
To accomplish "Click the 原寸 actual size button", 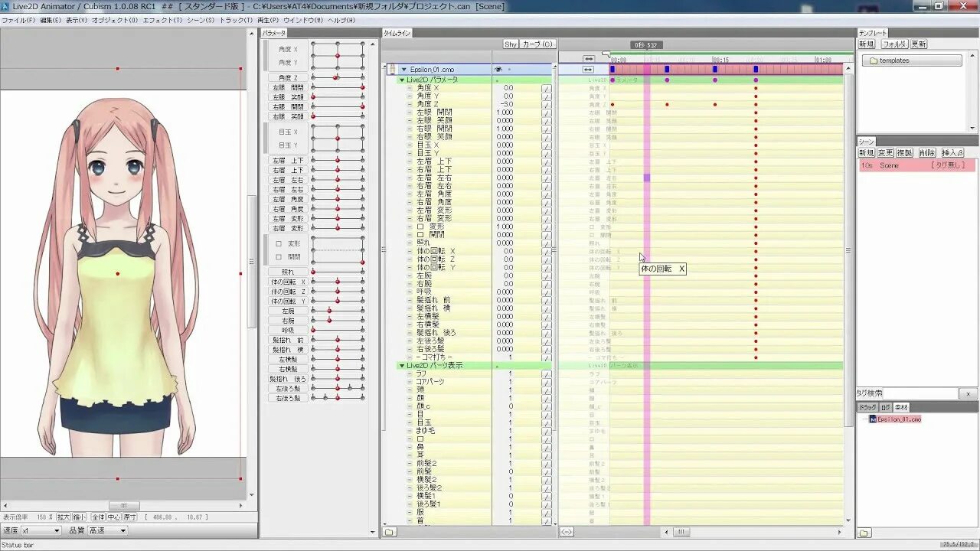I will point(130,517).
